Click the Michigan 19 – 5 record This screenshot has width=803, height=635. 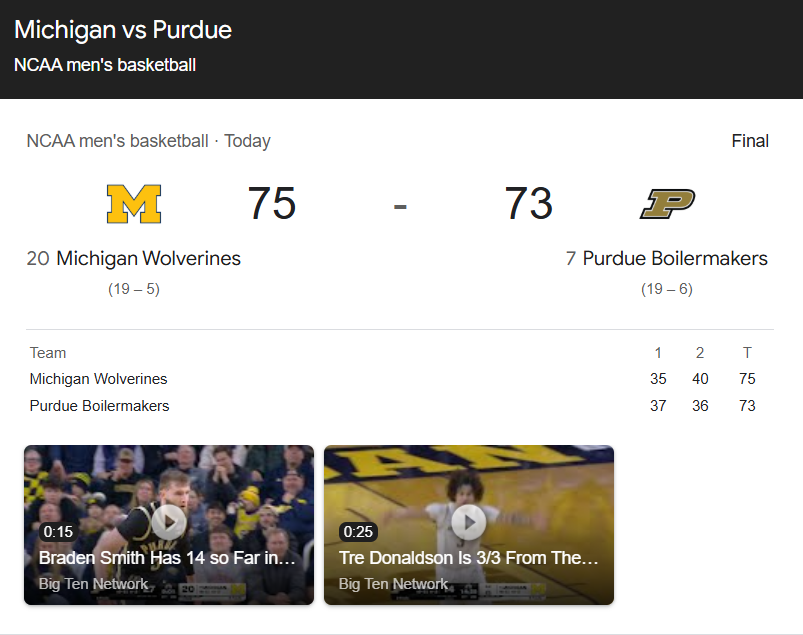point(134,289)
